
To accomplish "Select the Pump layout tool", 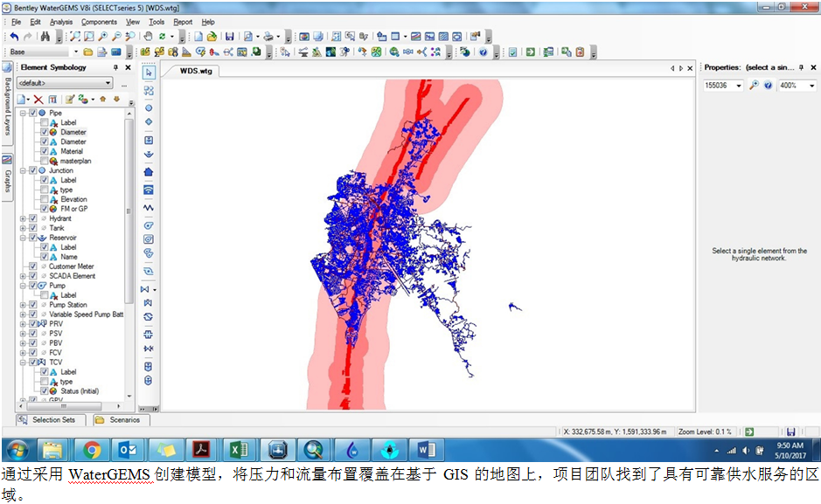I will (149, 225).
